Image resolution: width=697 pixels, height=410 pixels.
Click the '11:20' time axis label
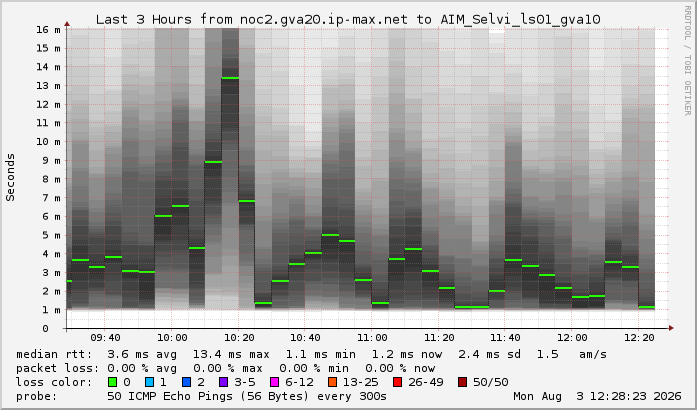pos(439,338)
